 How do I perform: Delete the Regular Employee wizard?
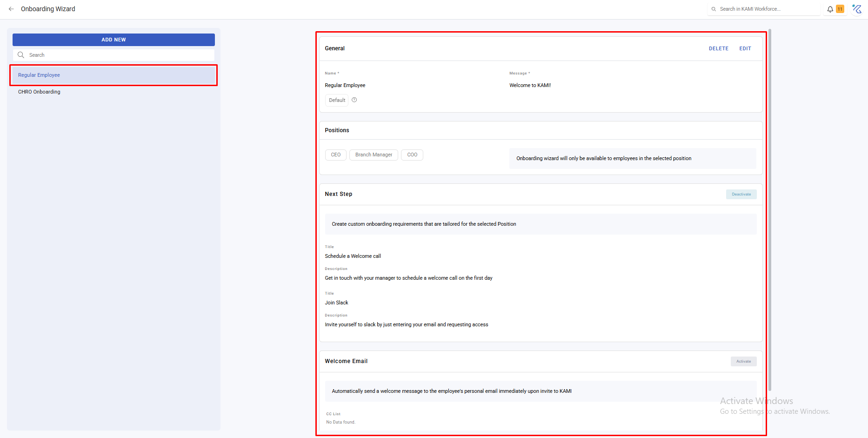point(719,48)
